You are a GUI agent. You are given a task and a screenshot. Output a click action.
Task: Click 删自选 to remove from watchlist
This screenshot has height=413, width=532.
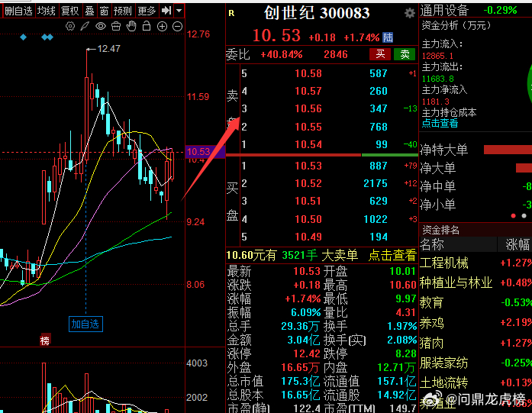click(x=18, y=11)
